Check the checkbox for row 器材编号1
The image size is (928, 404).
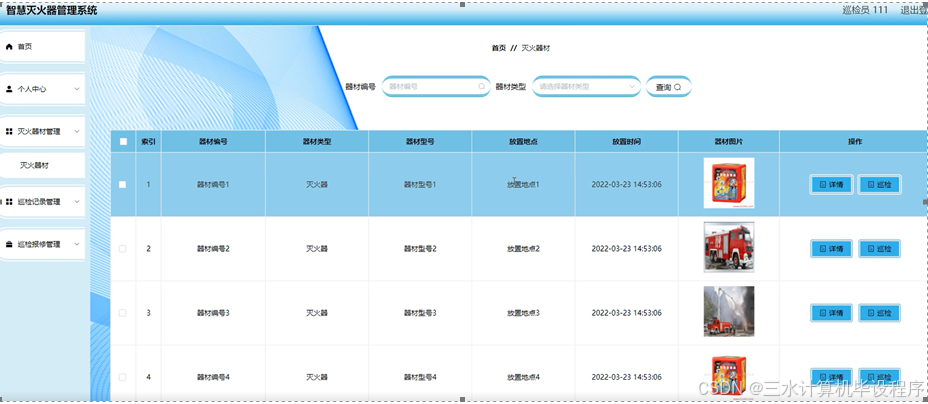pyautogui.click(x=123, y=185)
